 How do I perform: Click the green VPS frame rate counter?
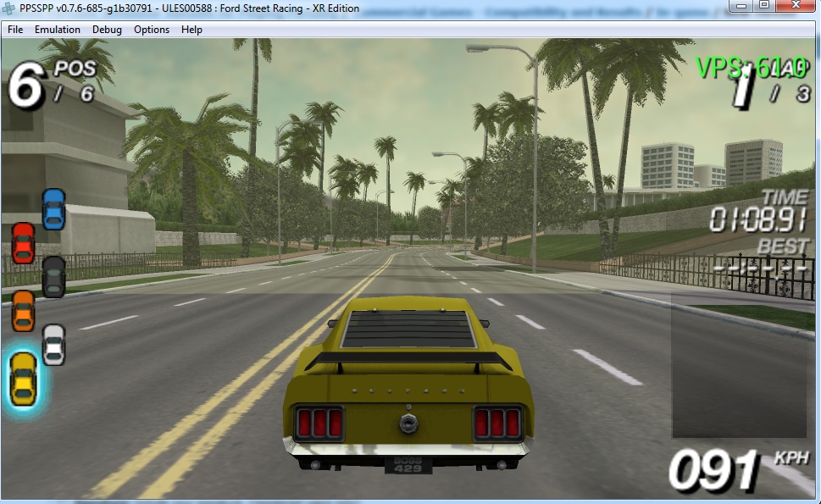point(737,67)
